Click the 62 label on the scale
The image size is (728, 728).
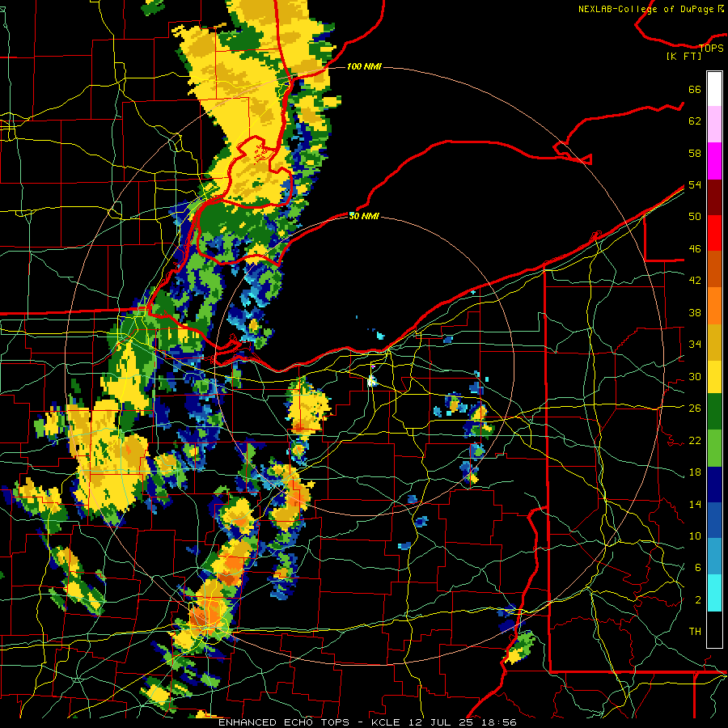695,121
